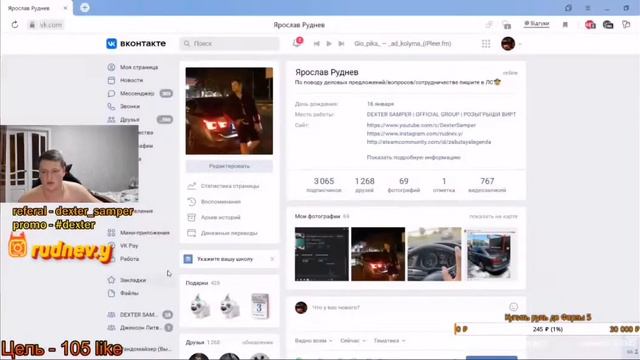Click the first unicorn gift thumbnail
The image size is (640, 360).
coord(200,306)
